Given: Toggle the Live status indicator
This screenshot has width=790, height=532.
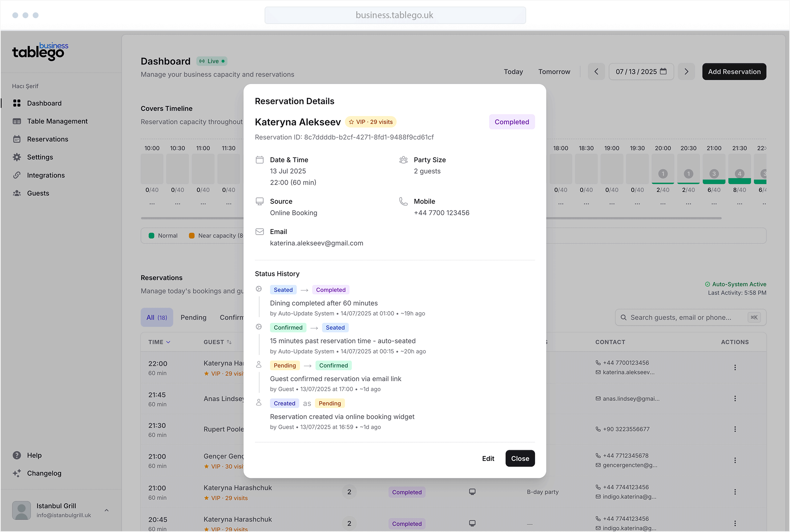Looking at the screenshot, I should [211, 61].
